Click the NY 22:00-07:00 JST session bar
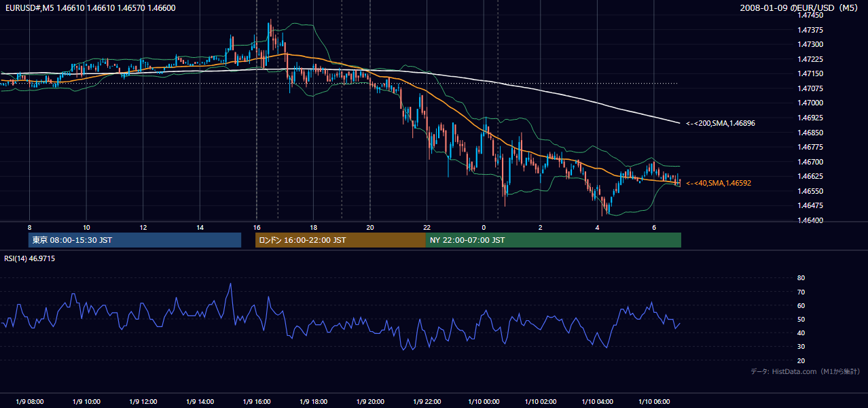The width and height of the screenshot is (868, 408). coord(554,240)
